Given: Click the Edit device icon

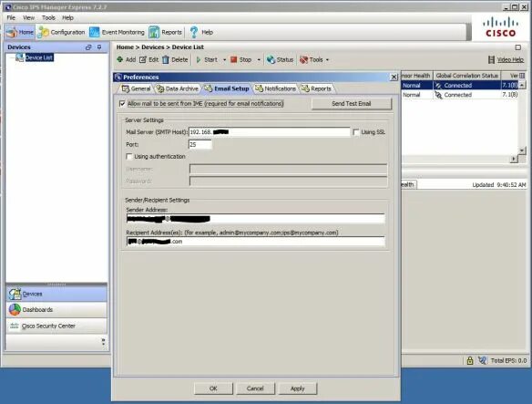Looking at the screenshot, I should click(143, 60).
